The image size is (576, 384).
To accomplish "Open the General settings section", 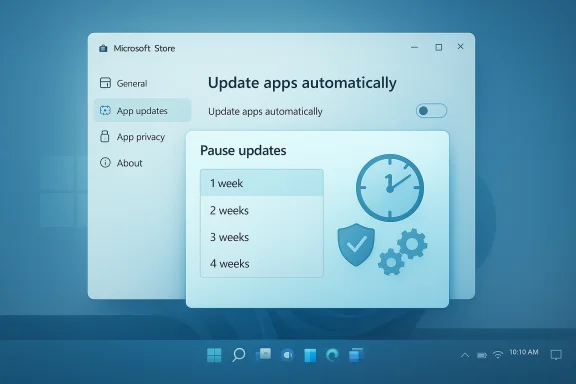I will [132, 83].
